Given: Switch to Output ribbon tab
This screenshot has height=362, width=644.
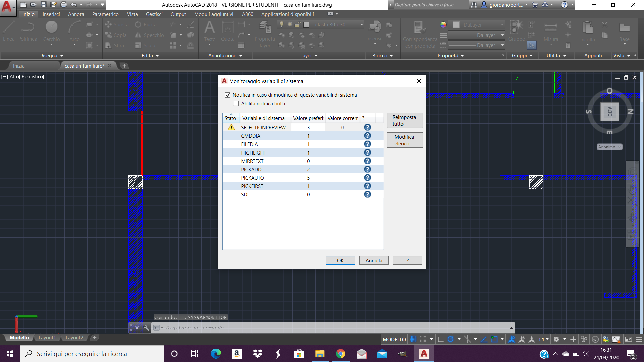Looking at the screenshot, I should pyautogui.click(x=178, y=14).
